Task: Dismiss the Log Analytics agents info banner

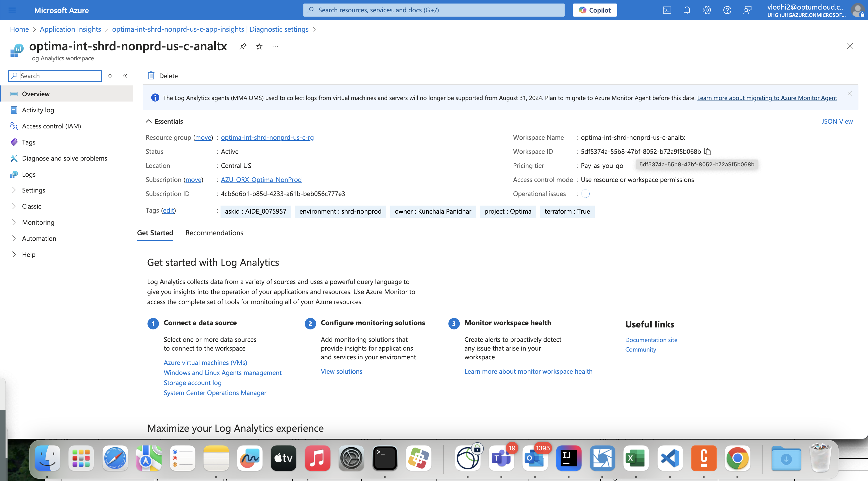Action: (850, 93)
